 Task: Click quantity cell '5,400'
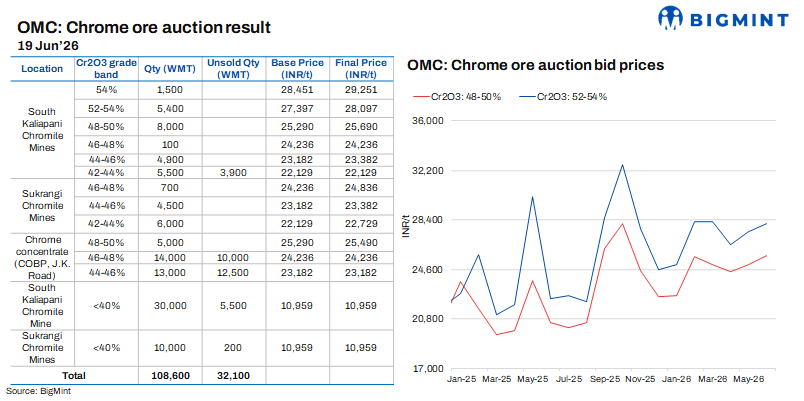[x=170, y=108]
